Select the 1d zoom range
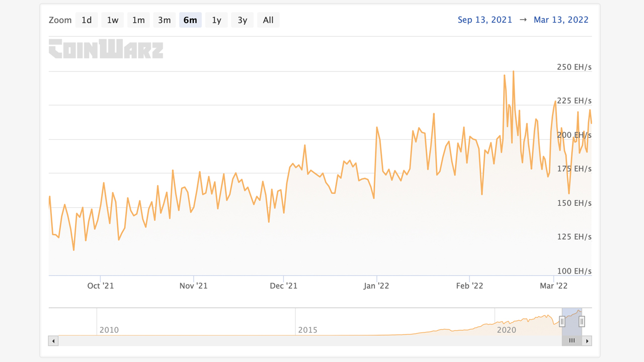The height and width of the screenshot is (362, 644). pos(87,20)
